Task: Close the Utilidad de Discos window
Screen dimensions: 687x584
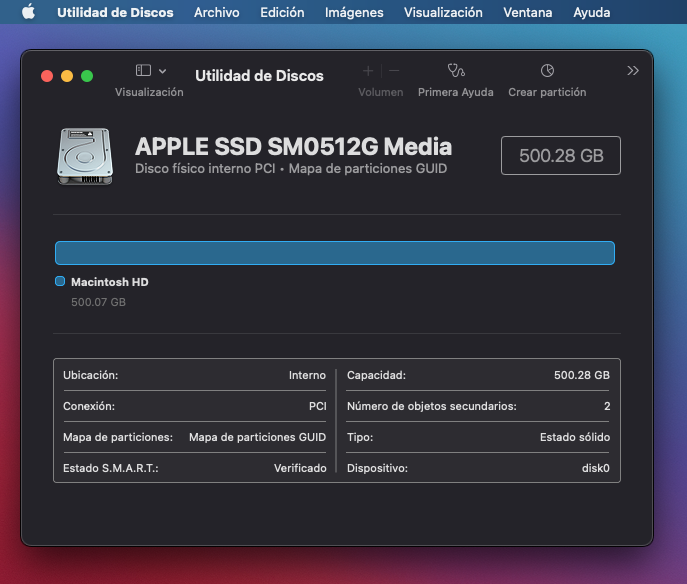Action: coord(47,76)
